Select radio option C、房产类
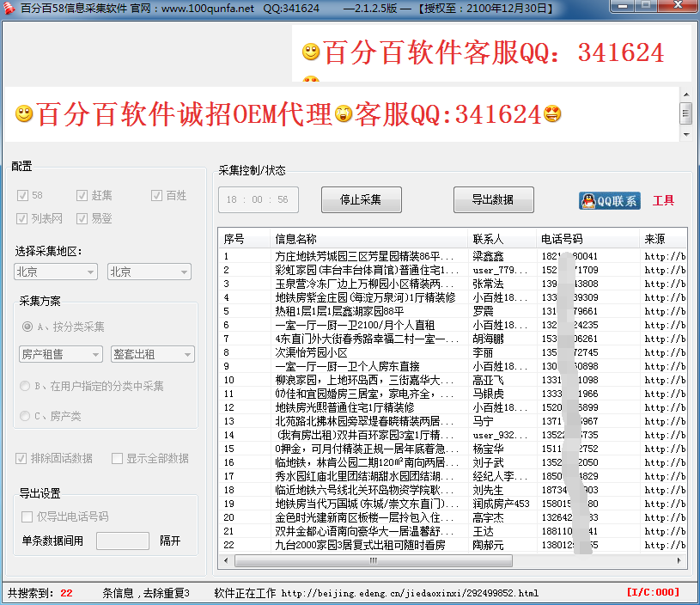 click(25, 416)
